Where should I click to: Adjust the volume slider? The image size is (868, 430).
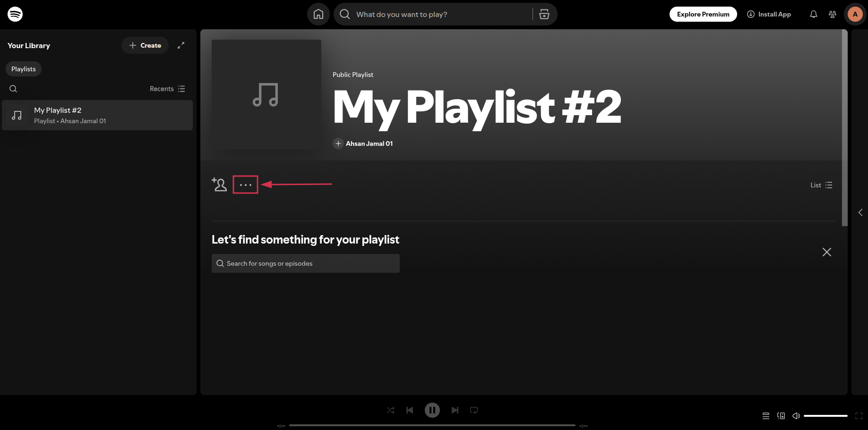tap(825, 416)
